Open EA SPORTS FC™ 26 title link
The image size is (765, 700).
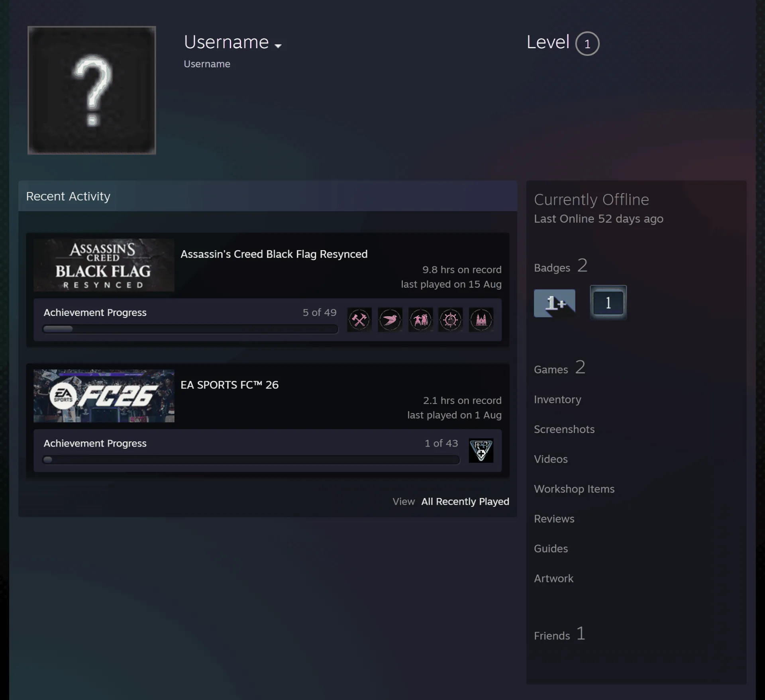coord(229,385)
